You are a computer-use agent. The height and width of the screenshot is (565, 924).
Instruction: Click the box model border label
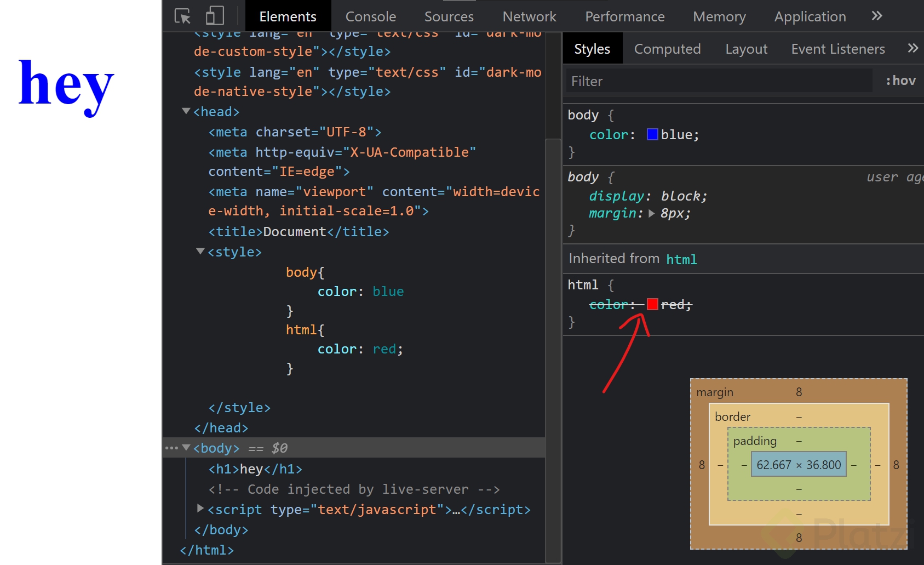pos(732,416)
